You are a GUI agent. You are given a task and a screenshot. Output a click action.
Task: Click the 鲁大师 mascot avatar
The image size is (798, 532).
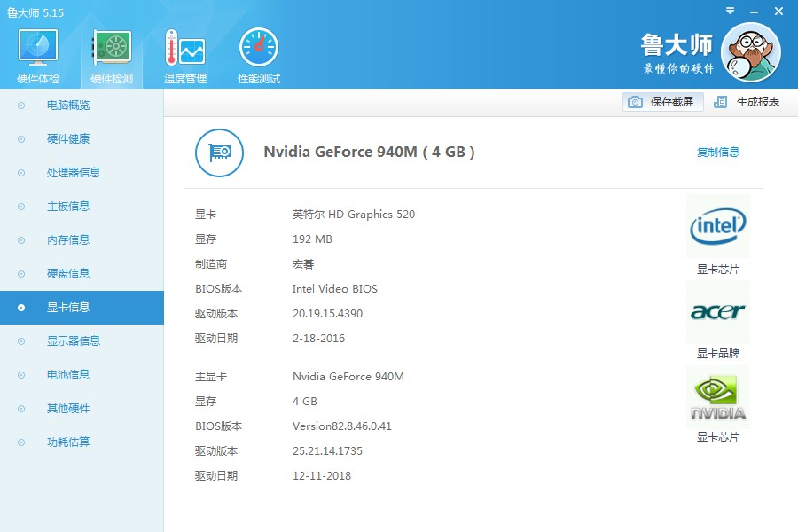point(751,51)
